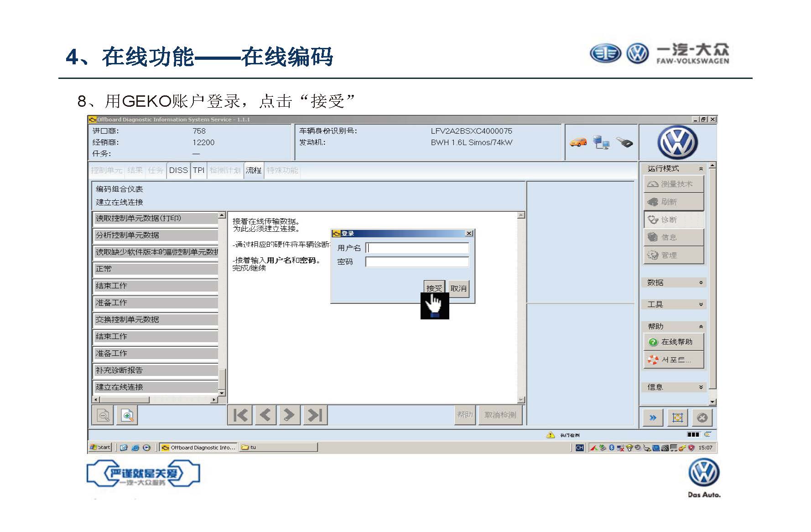Image resolution: width=811 pixels, height=532 pixels.
Task: Click 接受 accept in login dialog
Action: (434, 288)
